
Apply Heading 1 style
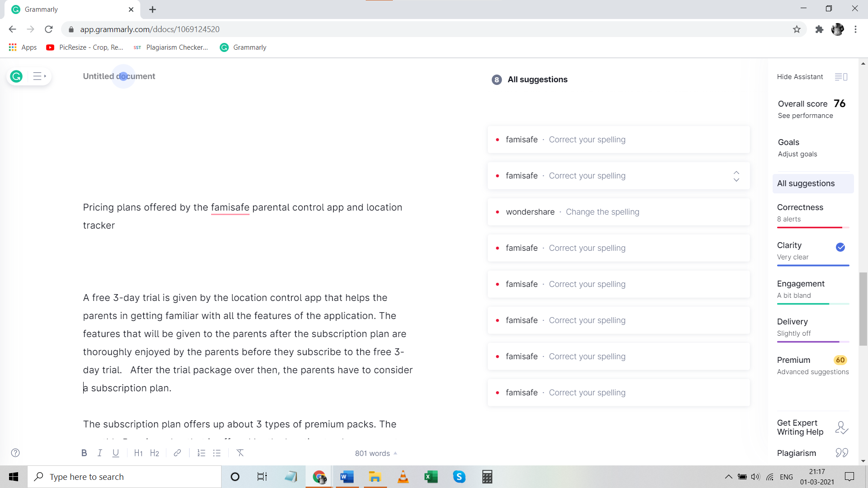pos(138,453)
